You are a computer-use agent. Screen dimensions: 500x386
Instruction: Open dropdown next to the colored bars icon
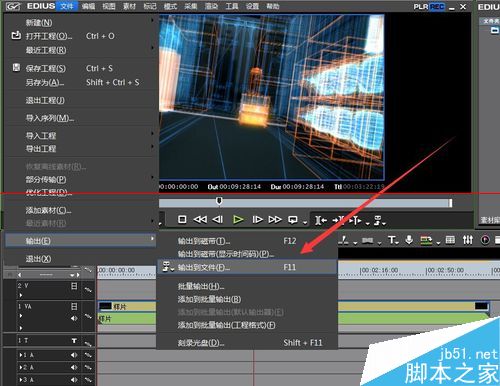click(x=438, y=243)
